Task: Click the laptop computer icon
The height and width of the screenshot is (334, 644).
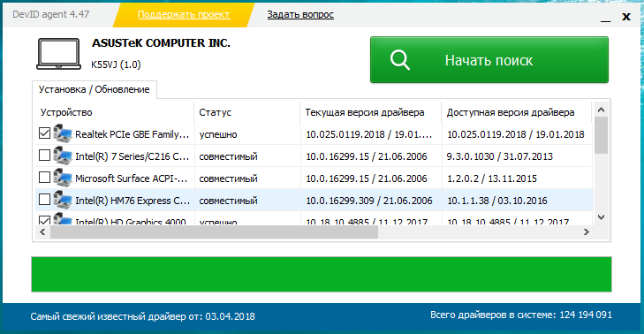Action: pyautogui.click(x=58, y=54)
